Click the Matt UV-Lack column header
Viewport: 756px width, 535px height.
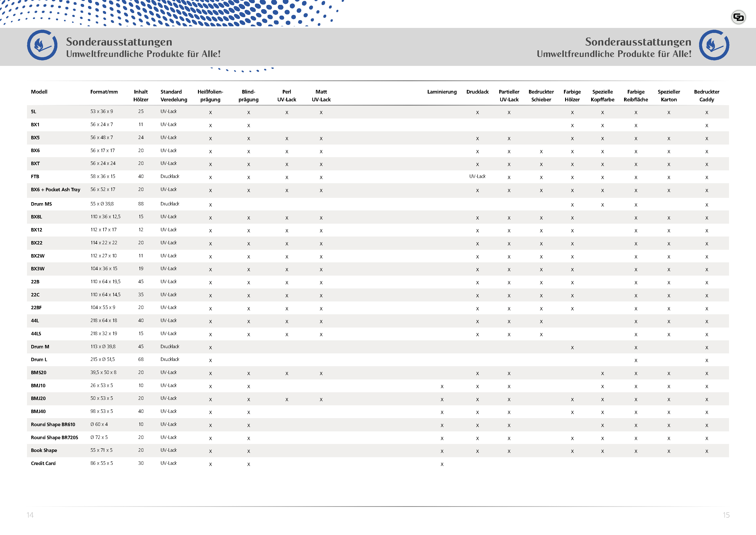tap(321, 96)
